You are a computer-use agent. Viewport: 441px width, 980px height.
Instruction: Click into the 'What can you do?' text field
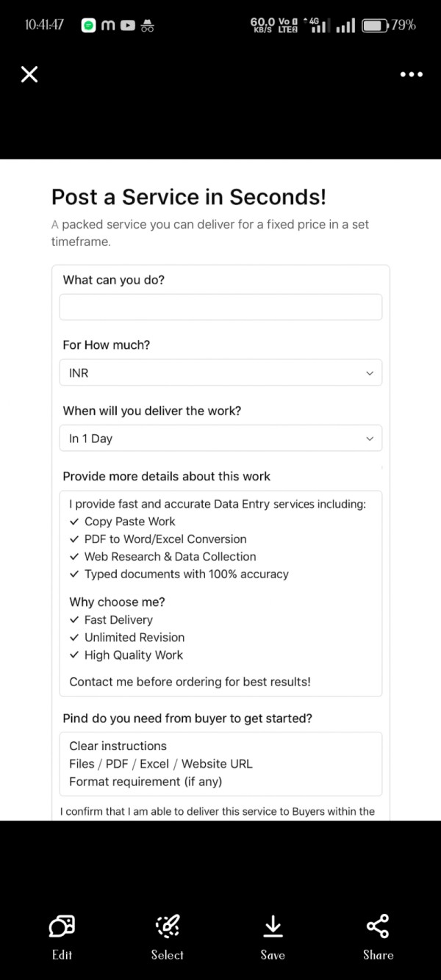[220, 306]
